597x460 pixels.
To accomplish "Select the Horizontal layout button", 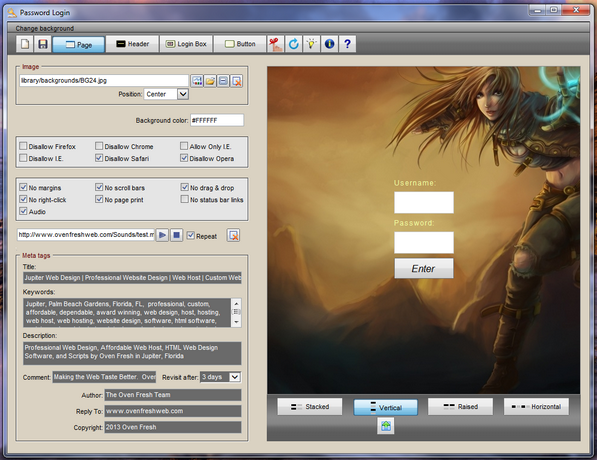I will (536, 407).
